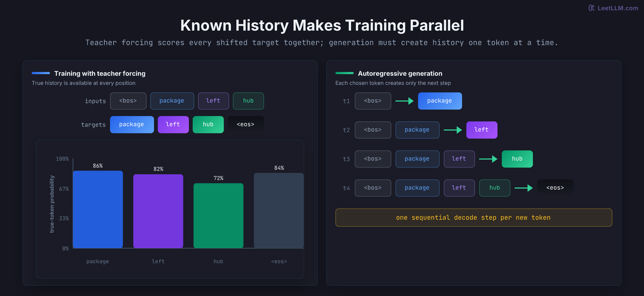
Task: Click the "Known History Makes Training Parallel" title
Action: click(322, 26)
